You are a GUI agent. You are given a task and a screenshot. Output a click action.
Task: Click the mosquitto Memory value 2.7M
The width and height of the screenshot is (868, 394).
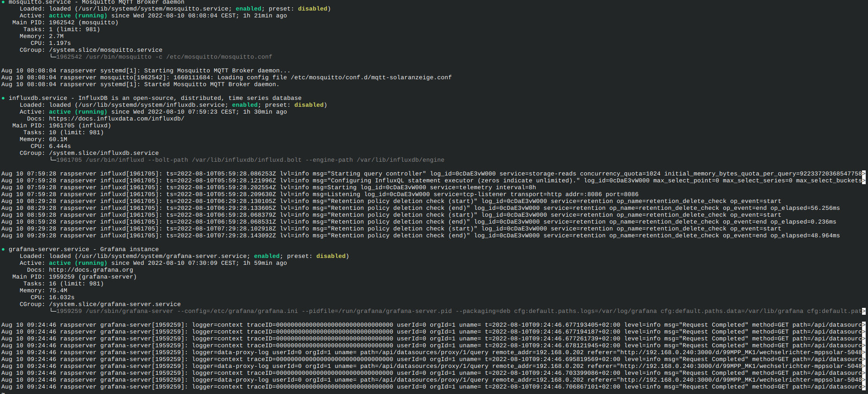coord(56,36)
